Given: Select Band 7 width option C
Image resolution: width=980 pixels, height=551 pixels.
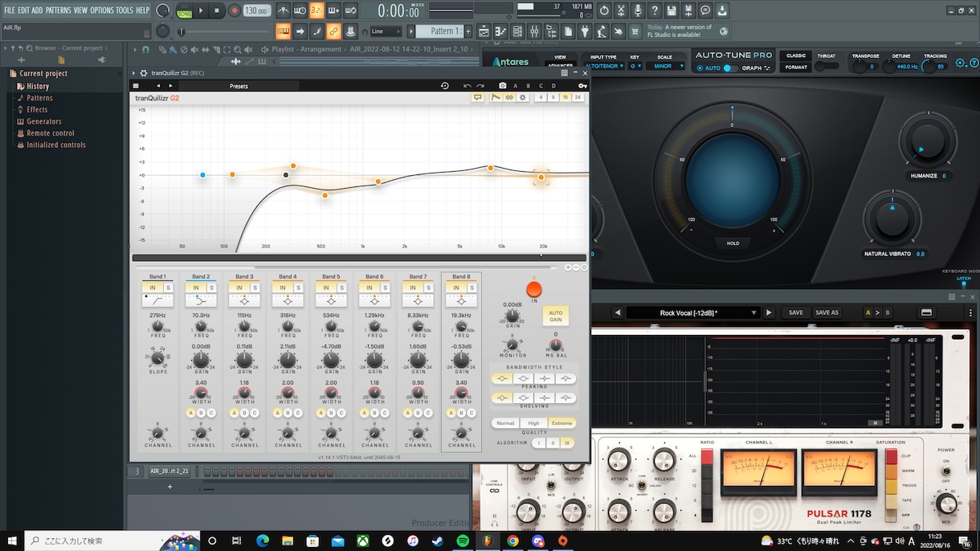Looking at the screenshot, I should coord(428,413).
